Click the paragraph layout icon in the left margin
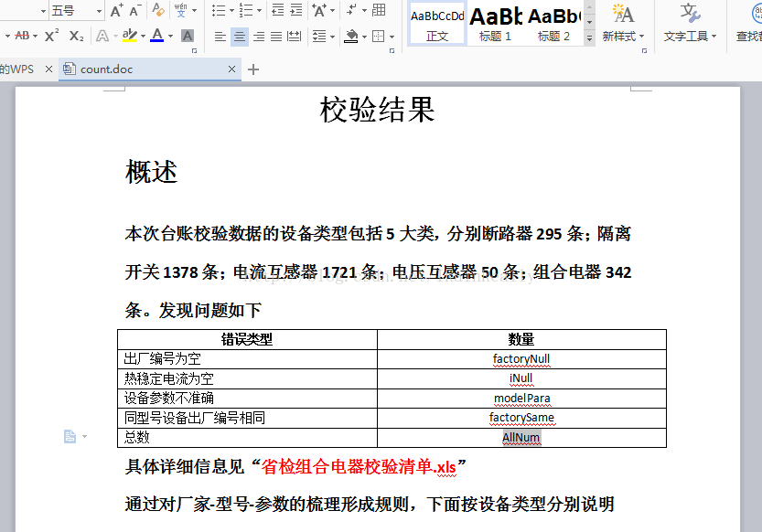The height and width of the screenshot is (532, 762). [70, 436]
